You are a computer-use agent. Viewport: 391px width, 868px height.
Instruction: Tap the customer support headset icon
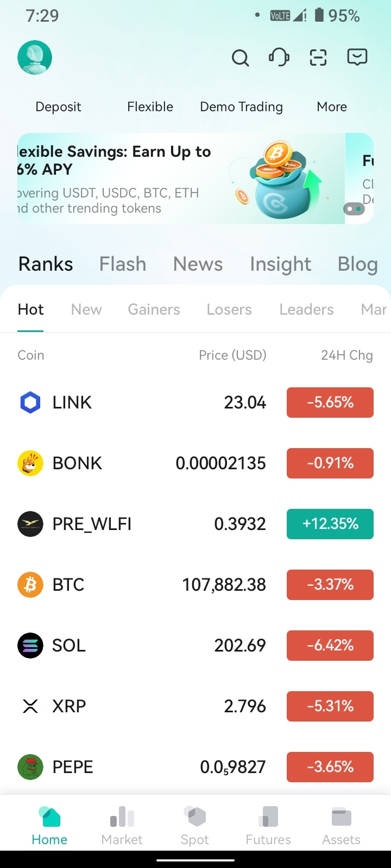click(x=279, y=58)
